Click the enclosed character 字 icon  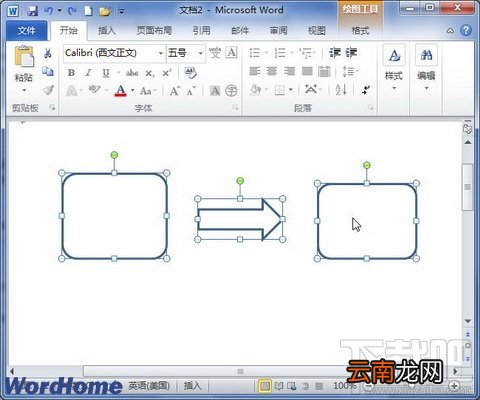click(231, 90)
